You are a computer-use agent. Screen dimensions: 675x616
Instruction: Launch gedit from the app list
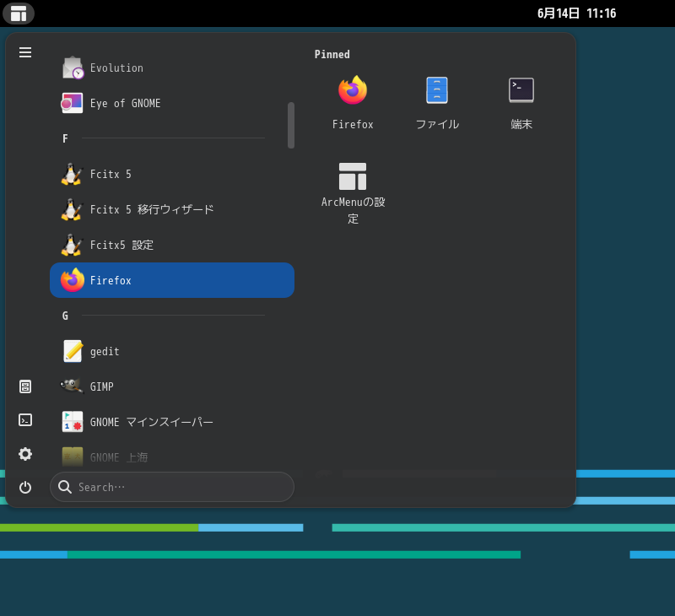172,351
